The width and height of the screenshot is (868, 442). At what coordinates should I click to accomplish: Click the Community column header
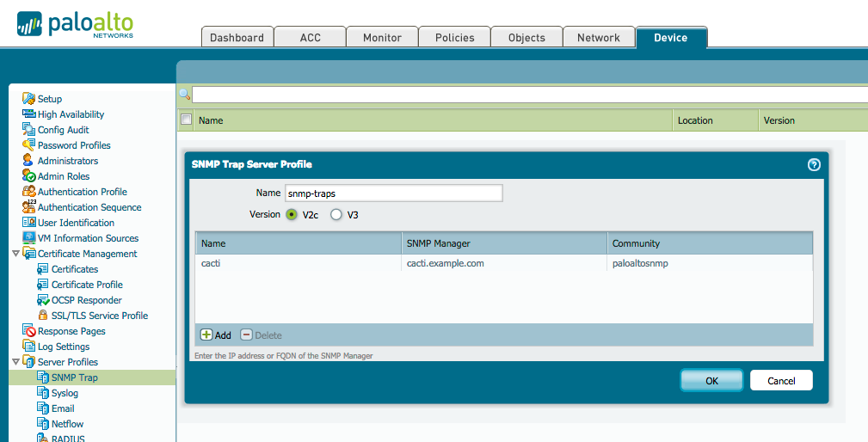tap(710, 243)
